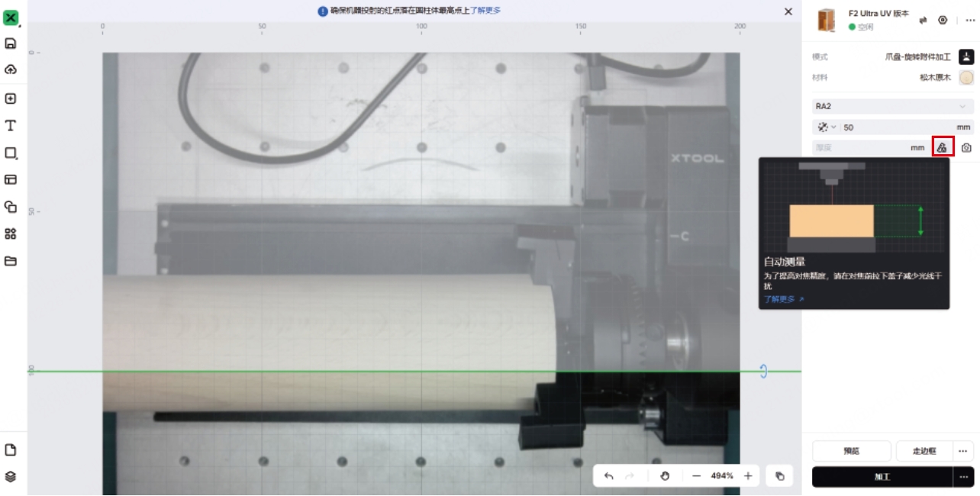Expand more options next to 加工 button
980x496 pixels.
[964, 476]
